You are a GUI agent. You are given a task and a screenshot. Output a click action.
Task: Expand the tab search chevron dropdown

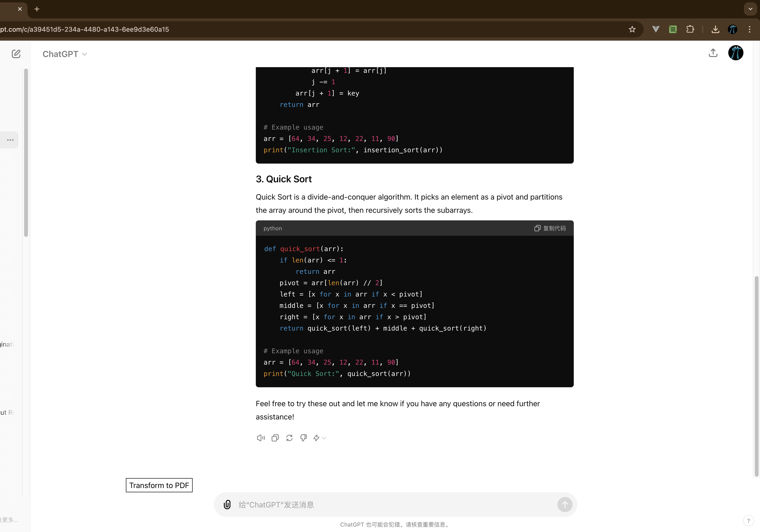(750, 9)
